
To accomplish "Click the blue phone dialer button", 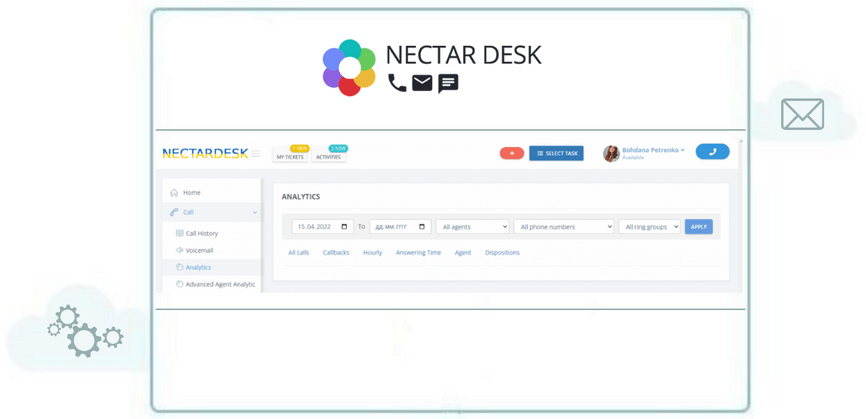I will 712,152.
